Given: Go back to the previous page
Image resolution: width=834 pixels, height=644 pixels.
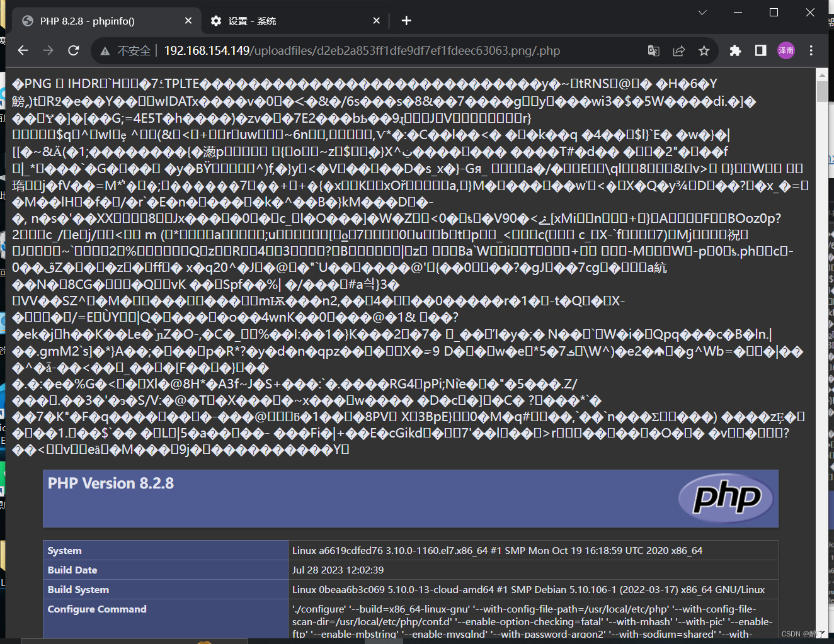Looking at the screenshot, I should [x=23, y=50].
